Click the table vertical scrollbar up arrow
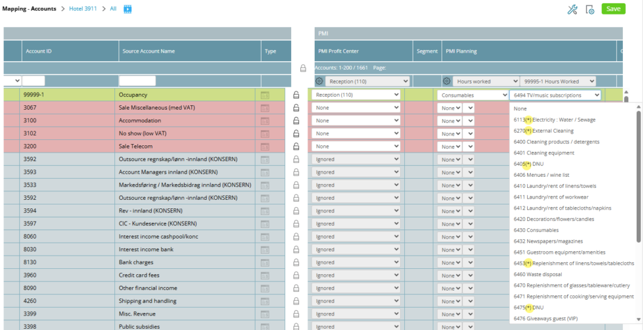Image resolution: width=644 pixels, height=330 pixels. coord(626,93)
